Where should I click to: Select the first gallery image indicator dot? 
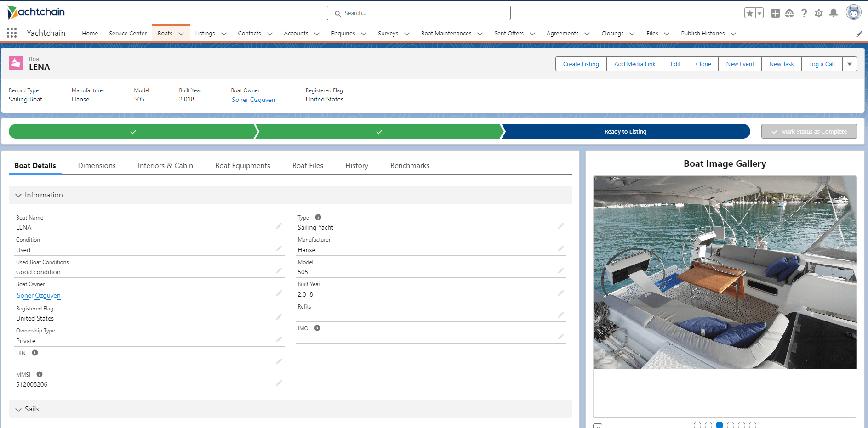click(697, 425)
